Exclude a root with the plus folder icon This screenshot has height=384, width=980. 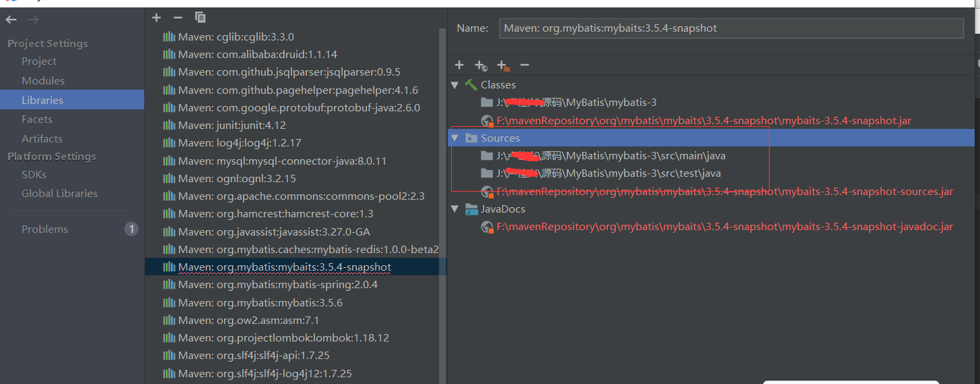point(502,65)
